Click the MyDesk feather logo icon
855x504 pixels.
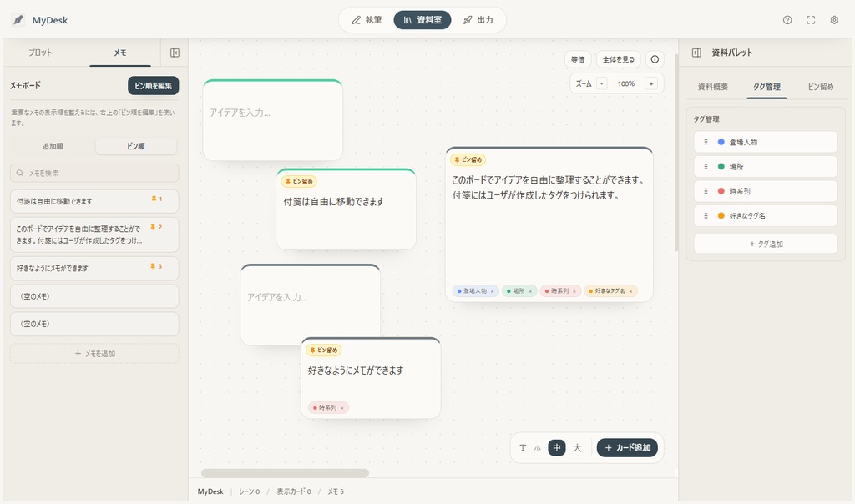pos(17,19)
